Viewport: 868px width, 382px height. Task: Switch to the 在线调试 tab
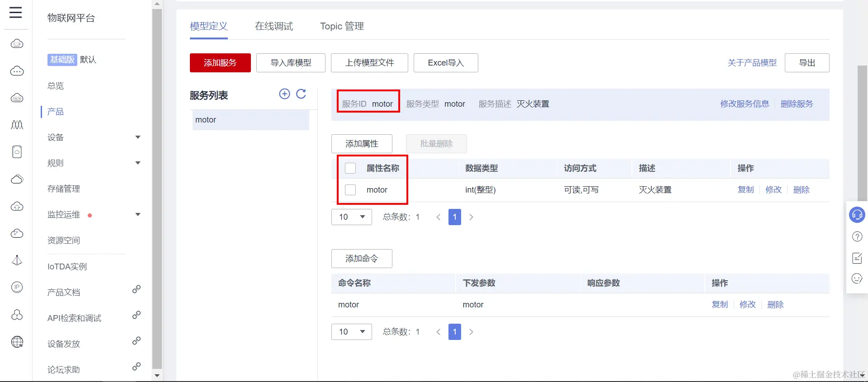coord(274,26)
